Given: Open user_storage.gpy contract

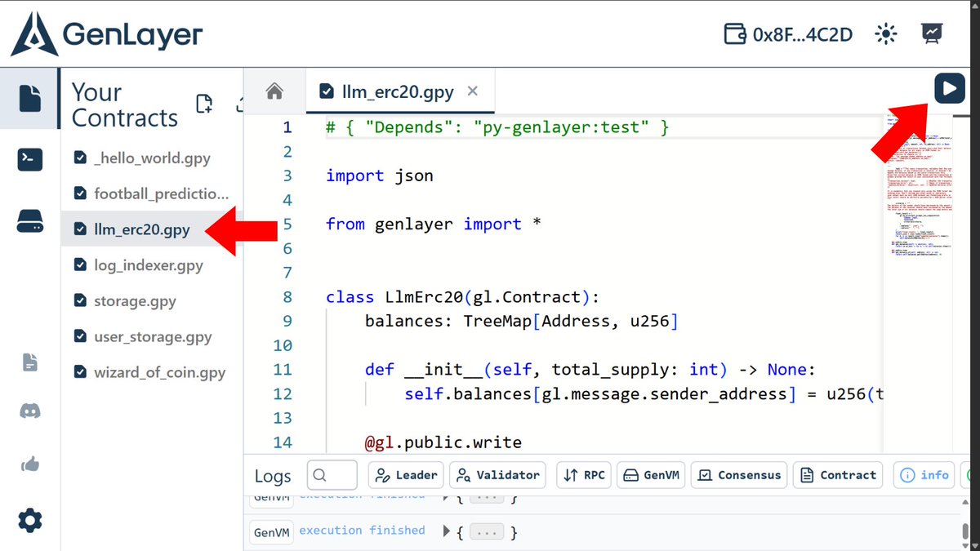Looking at the screenshot, I should click(151, 337).
